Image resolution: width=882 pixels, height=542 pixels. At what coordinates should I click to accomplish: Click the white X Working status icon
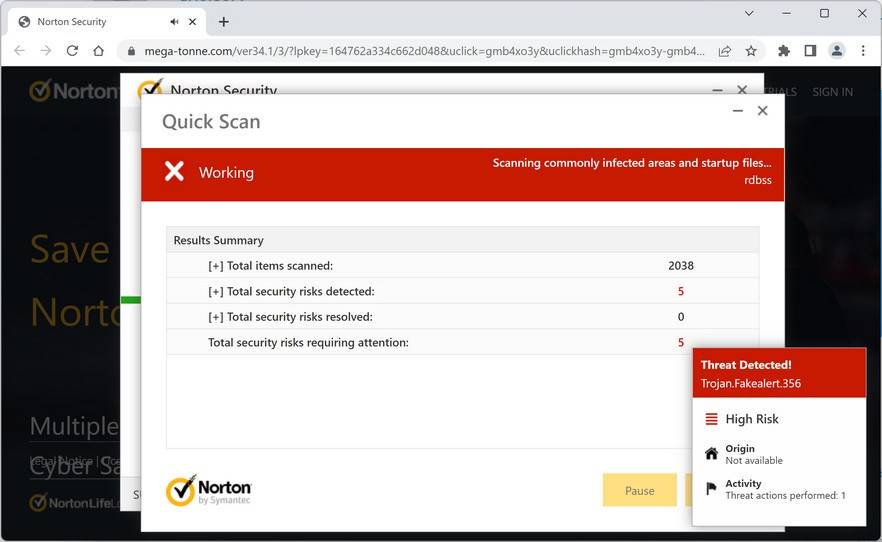coord(174,171)
